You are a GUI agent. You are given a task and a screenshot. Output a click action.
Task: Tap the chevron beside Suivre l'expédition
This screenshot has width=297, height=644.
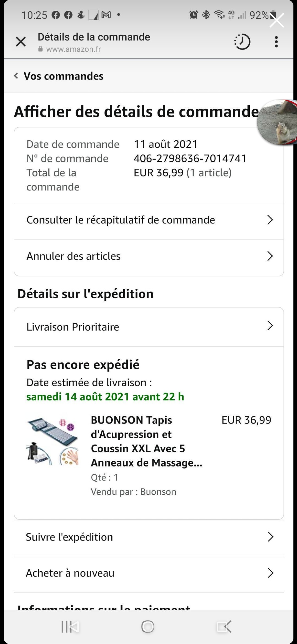270,537
